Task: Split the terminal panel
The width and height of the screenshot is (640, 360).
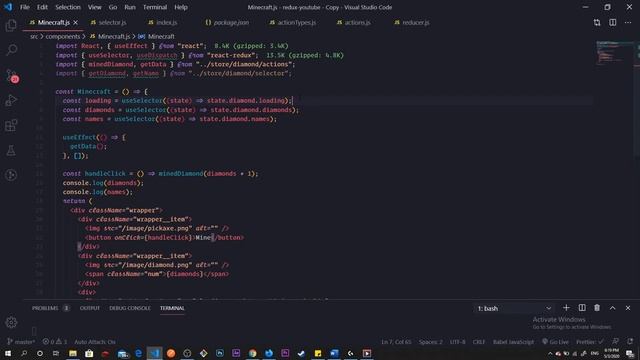Action: coord(582,308)
